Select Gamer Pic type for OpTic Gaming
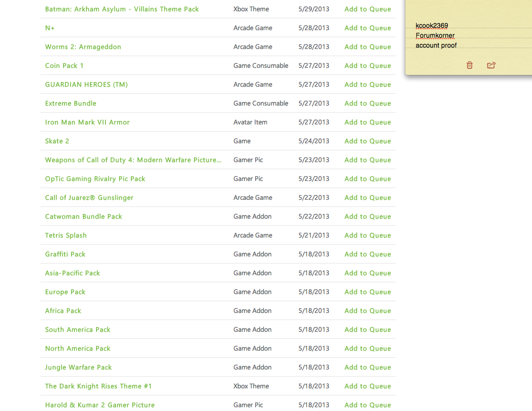532x411 pixels. (248, 179)
